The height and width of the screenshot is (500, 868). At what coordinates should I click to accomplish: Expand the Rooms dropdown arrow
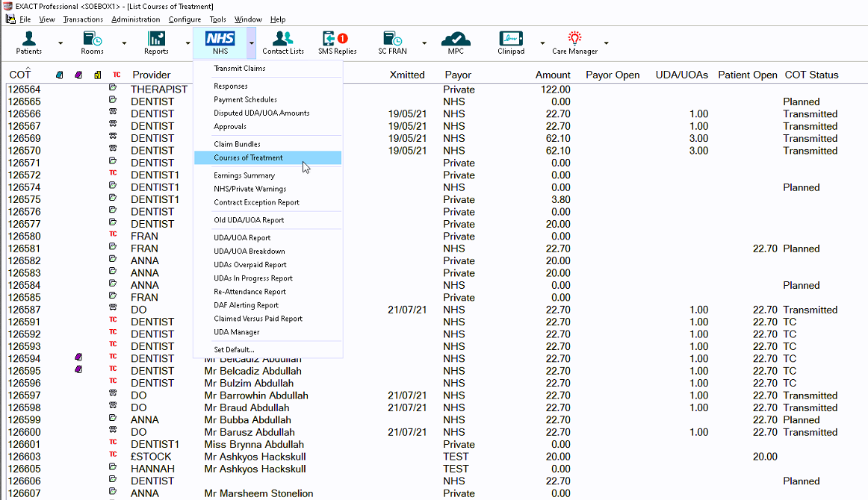click(x=124, y=43)
